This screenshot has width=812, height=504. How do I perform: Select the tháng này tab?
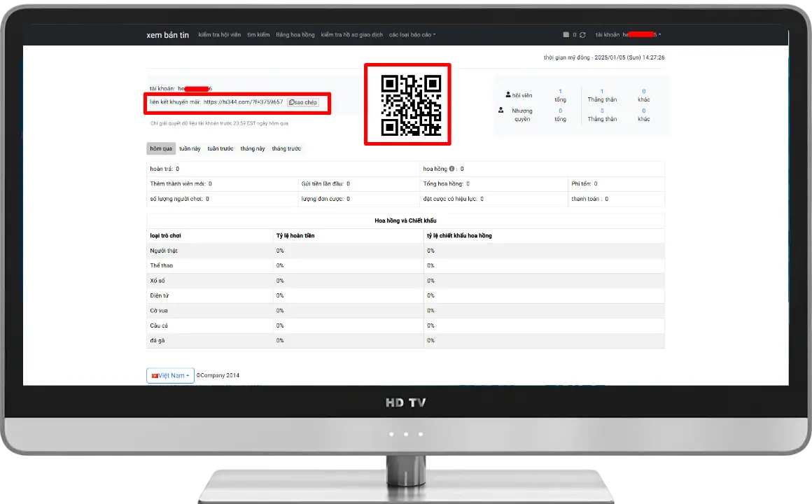[x=252, y=148]
